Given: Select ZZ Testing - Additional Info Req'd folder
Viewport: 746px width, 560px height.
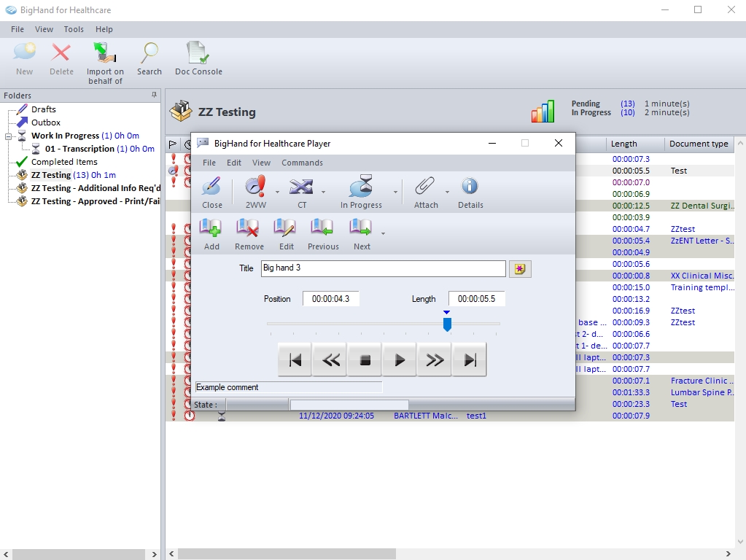Looking at the screenshot, I should pyautogui.click(x=96, y=188).
